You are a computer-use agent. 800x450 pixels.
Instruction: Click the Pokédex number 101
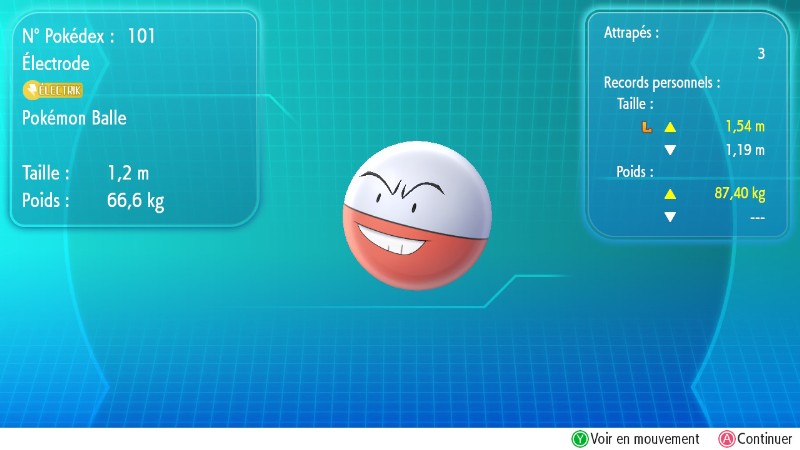[141, 37]
